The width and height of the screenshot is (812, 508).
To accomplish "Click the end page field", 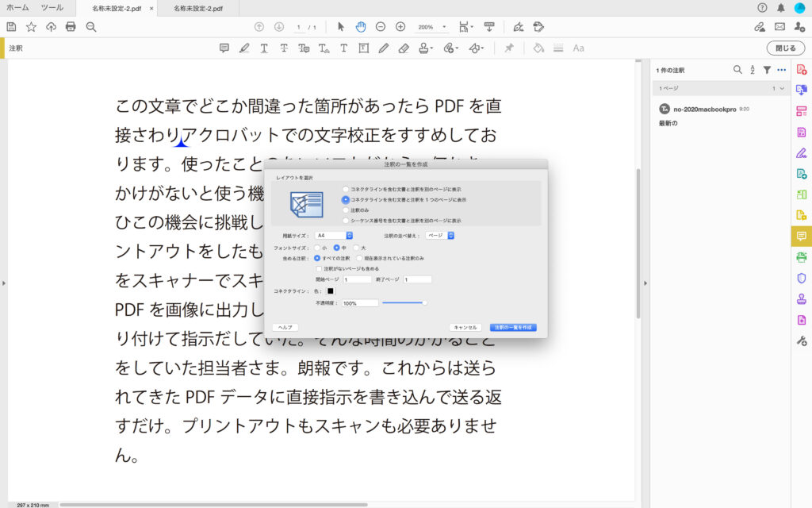I will [x=417, y=279].
